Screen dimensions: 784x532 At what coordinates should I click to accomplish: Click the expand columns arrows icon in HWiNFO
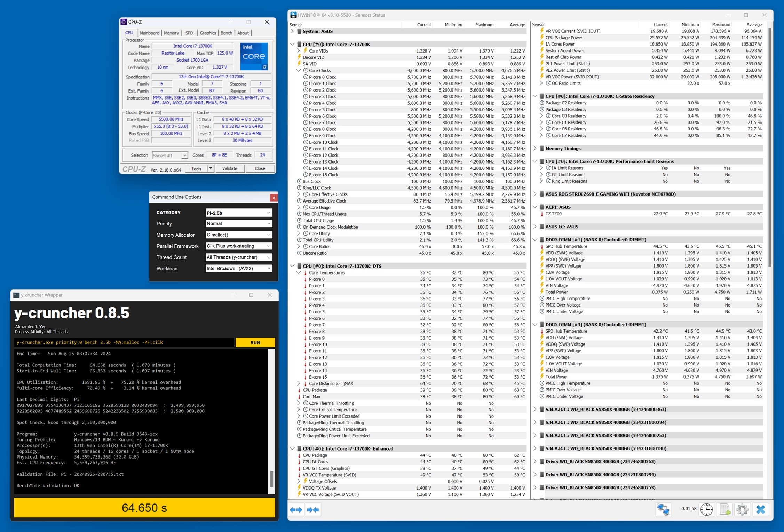click(x=296, y=510)
